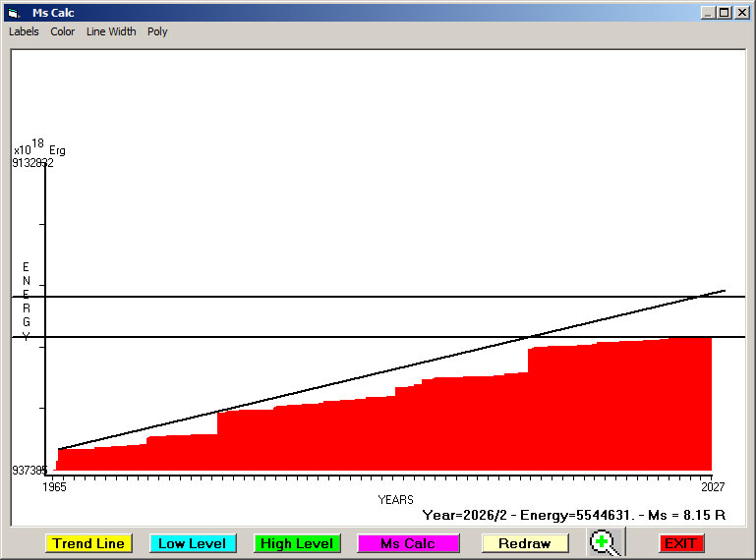Click the red cumulative energy area in chart
The image size is (756, 560).
tap(393, 432)
